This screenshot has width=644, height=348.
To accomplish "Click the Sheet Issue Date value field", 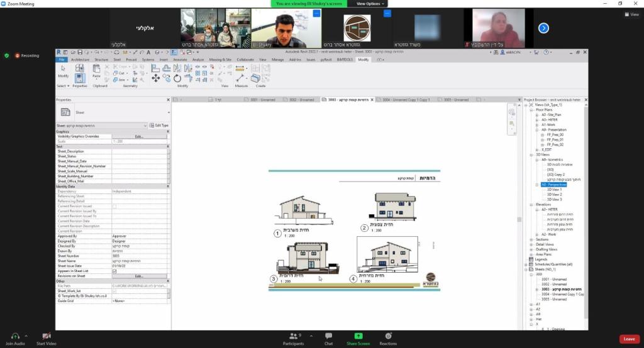I will [x=139, y=266].
